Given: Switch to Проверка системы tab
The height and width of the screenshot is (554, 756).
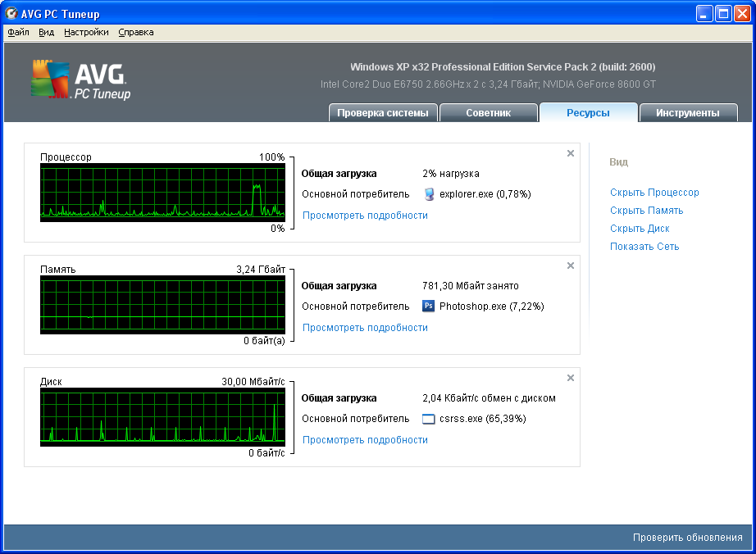Looking at the screenshot, I should [383, 113].
